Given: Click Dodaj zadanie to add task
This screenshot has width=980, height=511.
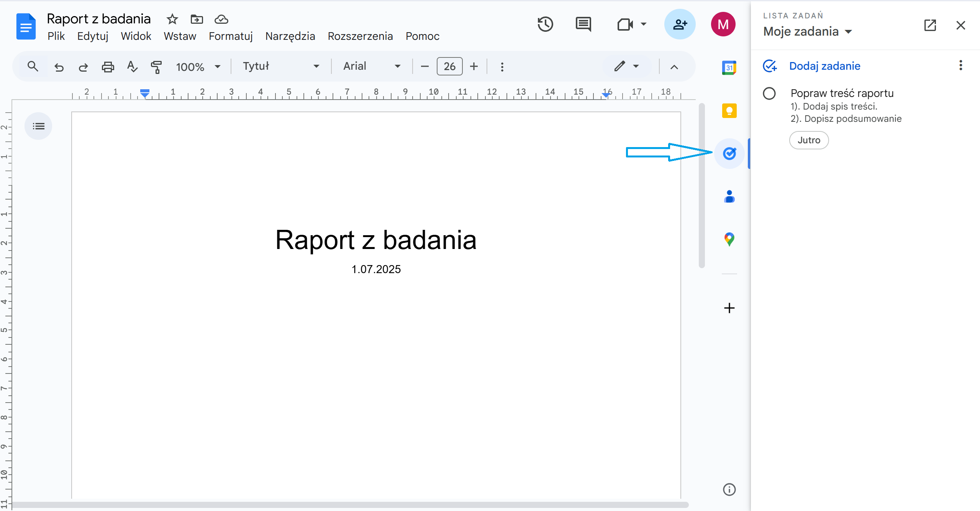Looking at the screenshot, I should 824,66.
